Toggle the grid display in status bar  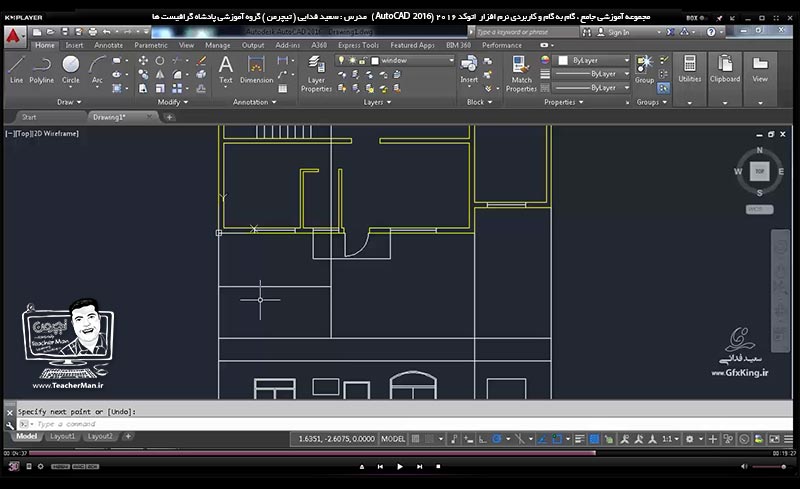point(416,439)
